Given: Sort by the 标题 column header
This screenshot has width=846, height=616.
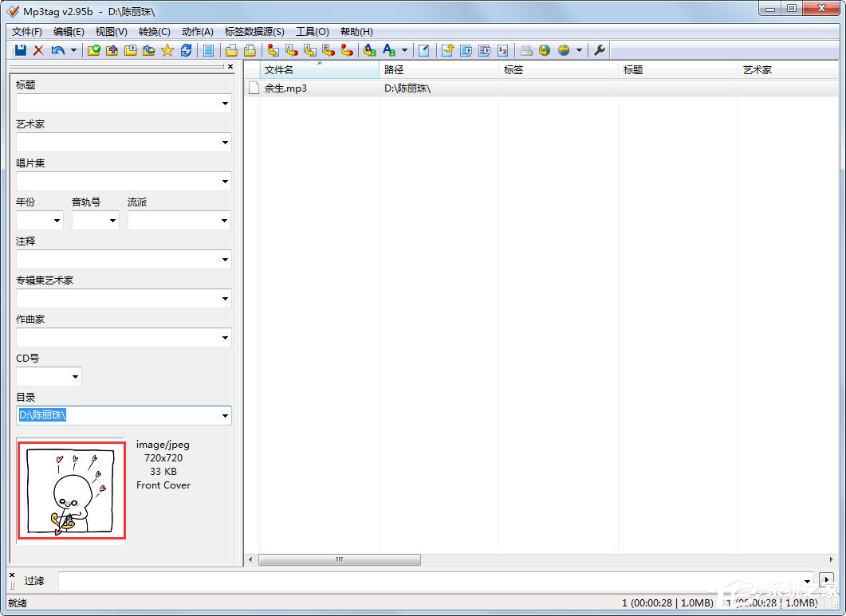Looking at the screenshot, I should click(679, 69).
